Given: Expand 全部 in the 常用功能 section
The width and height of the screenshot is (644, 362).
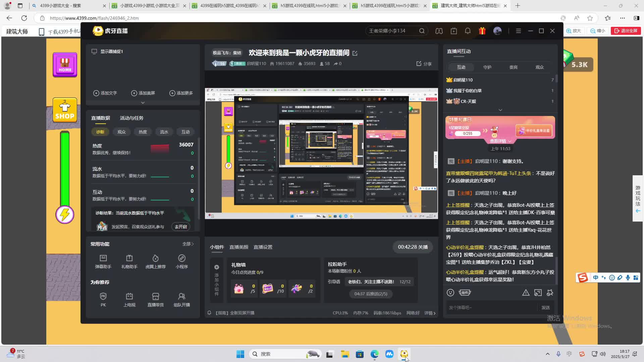Looking at the screenshot, I should point(188,244).
